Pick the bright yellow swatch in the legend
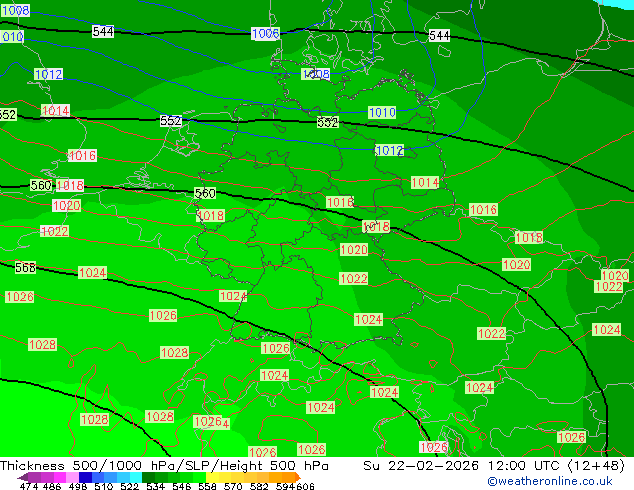634x490 pixels. [x=212, y=477]
